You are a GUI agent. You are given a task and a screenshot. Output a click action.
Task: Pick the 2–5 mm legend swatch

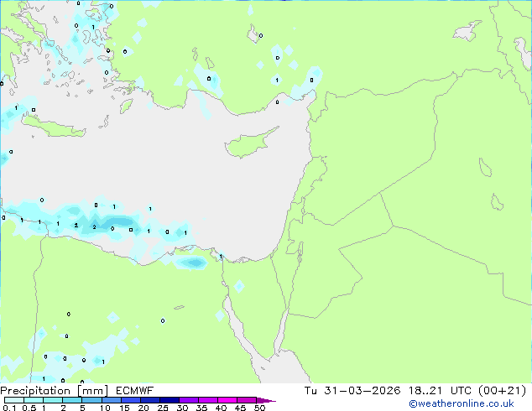(x=72, y=400)
